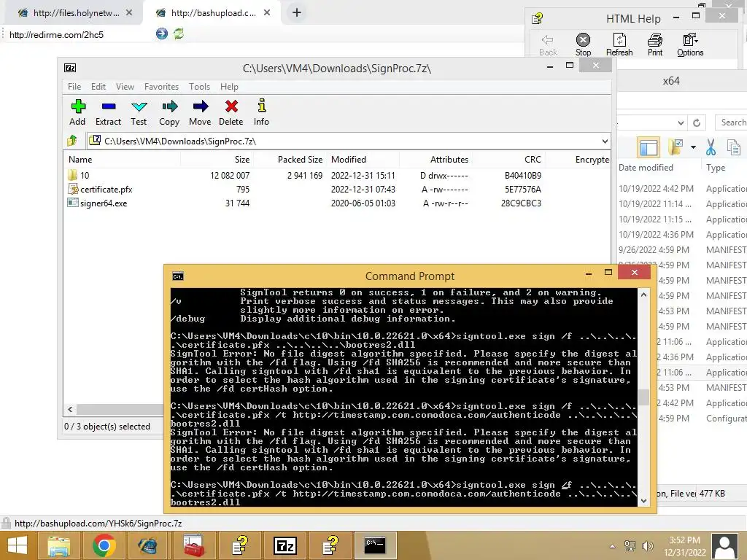Viewport: 747px width, 560px height.
Task: Expand the Explorer select-folder dropdown arrow
Action: click(693, 147)
